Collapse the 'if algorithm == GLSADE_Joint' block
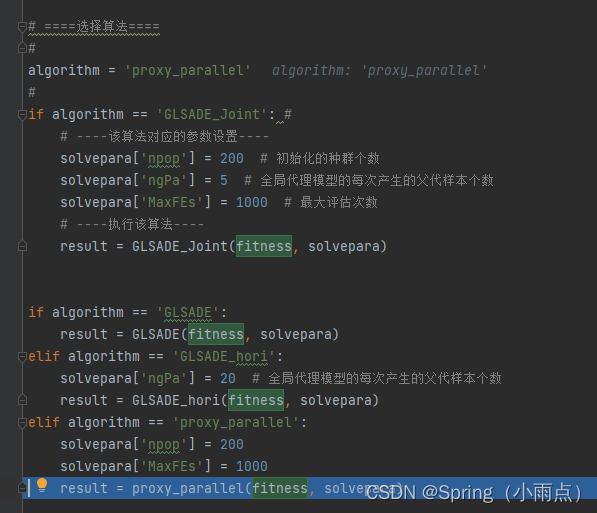The image size is (597, 513). 22,114
